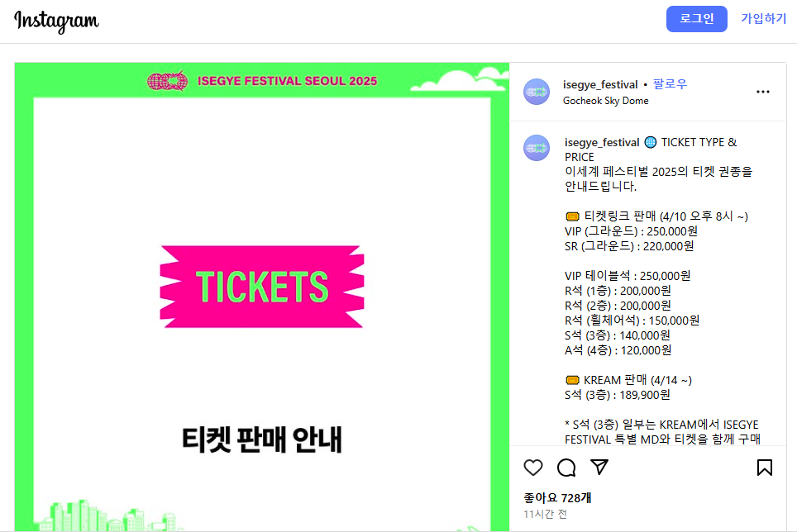Follow isegye_festival via 팔로우 link

(670, 84)
